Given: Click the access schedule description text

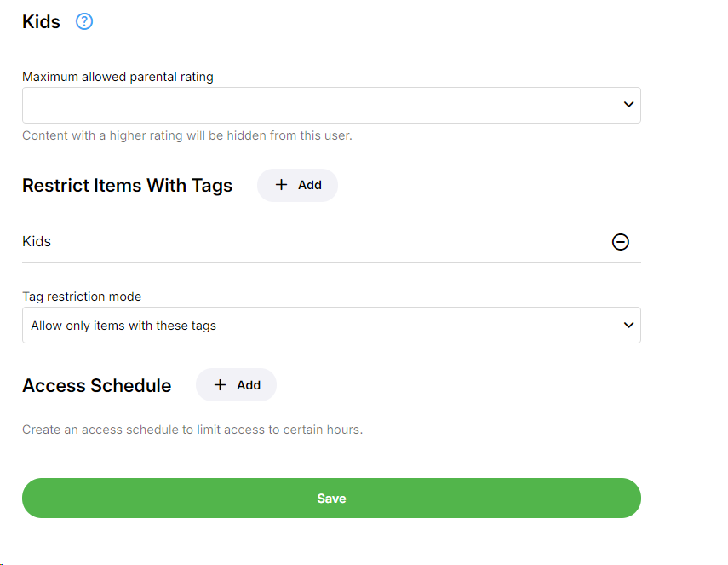Looking at the screenshot, I should (192, 430).
